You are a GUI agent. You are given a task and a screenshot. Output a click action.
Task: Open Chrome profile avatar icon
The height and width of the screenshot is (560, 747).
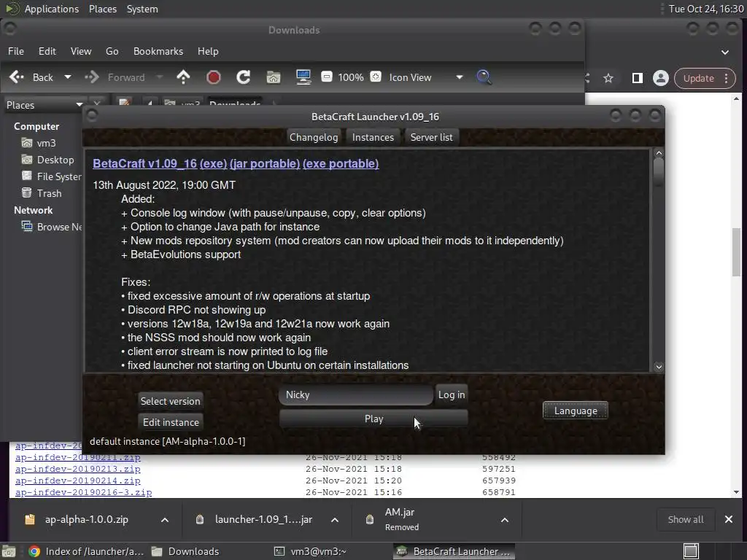point(661,78)
